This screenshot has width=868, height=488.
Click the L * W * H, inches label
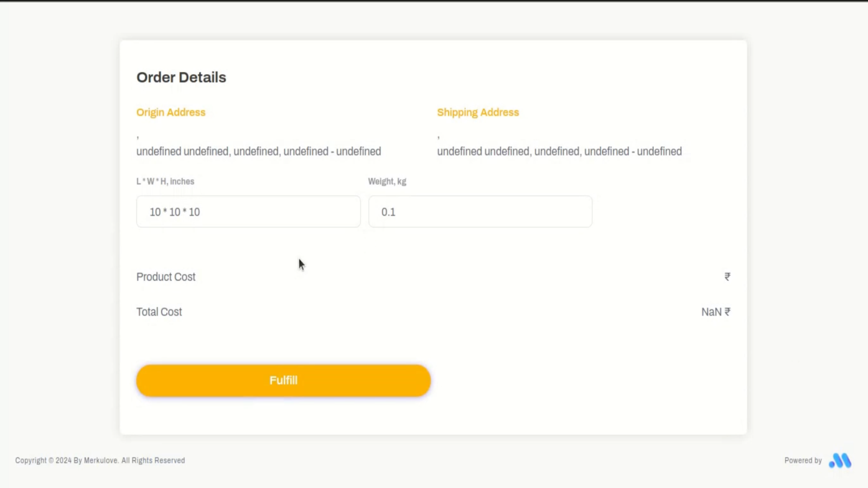[165, 181]
